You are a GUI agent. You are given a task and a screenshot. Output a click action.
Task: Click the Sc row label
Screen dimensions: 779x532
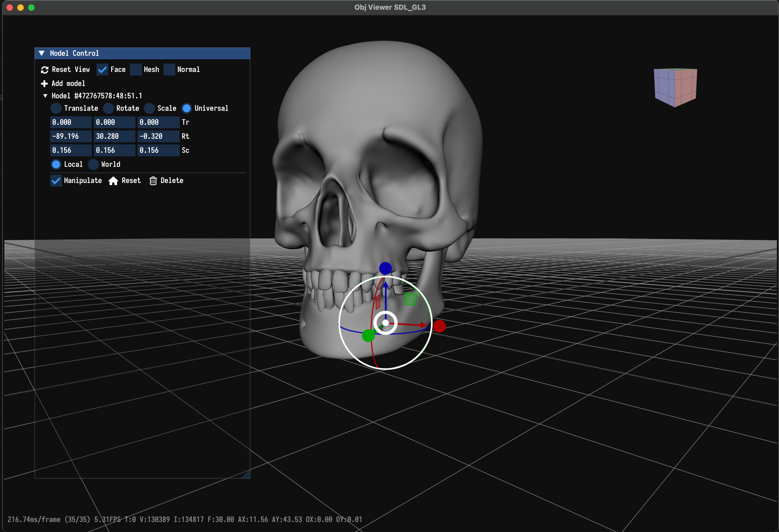(185, 150)
